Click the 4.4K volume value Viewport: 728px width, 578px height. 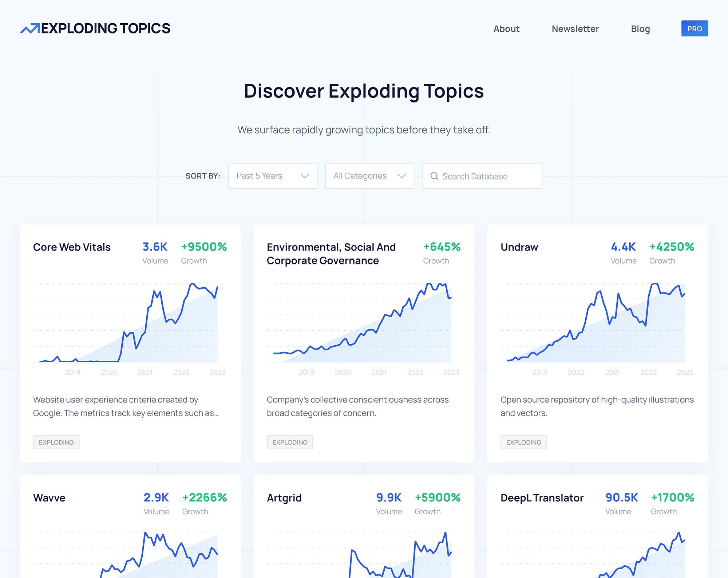(623, 247)
